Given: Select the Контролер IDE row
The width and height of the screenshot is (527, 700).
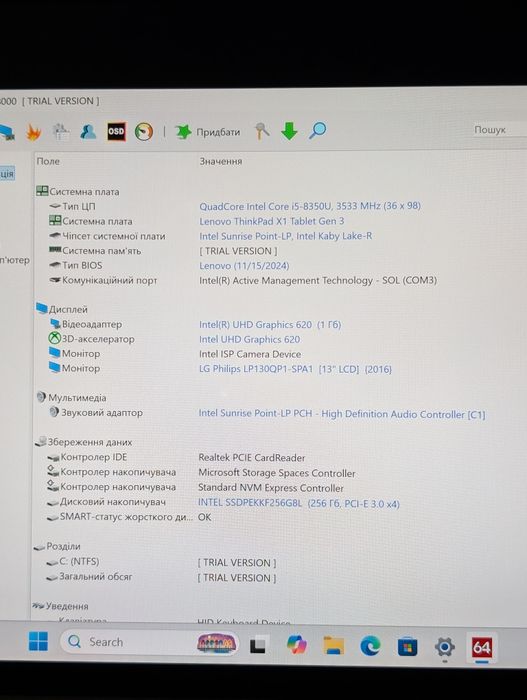Looking at the screenshot, I should click(87, 457).
